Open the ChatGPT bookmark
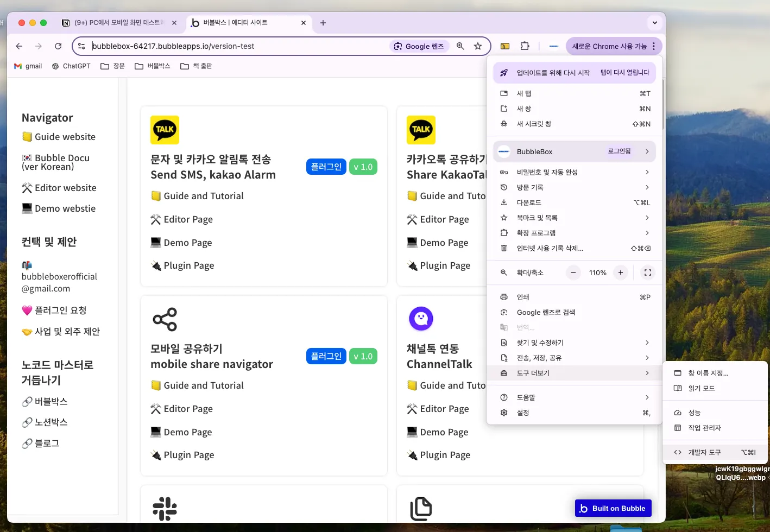This screenshot has height=532, width=770. point(71,66)
